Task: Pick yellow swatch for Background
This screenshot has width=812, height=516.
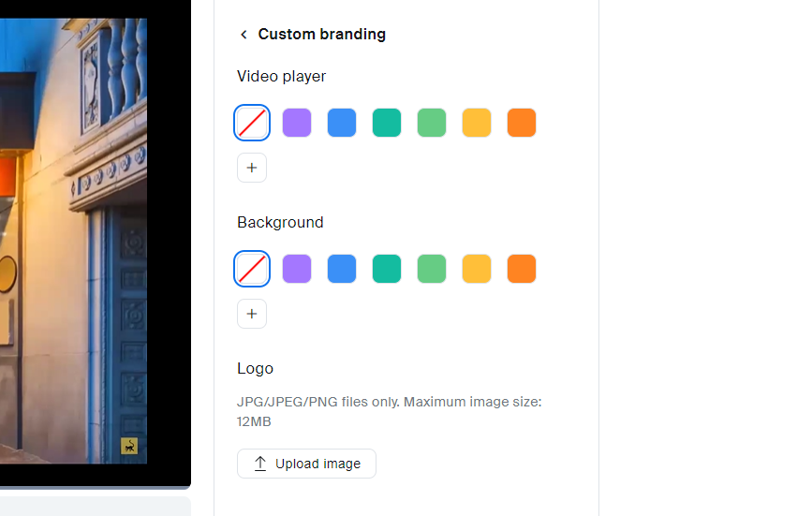Action: click(477, 269)
